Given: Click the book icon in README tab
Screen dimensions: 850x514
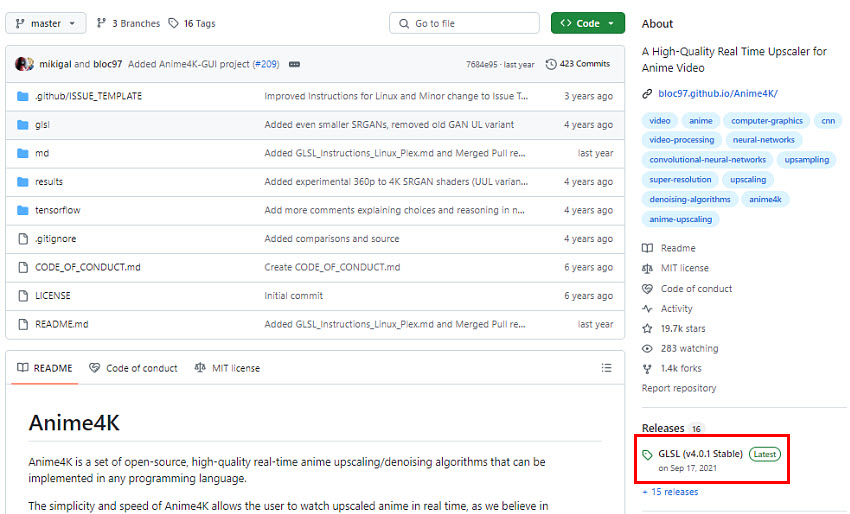Looking at the screenshot, I should point(23,368).
